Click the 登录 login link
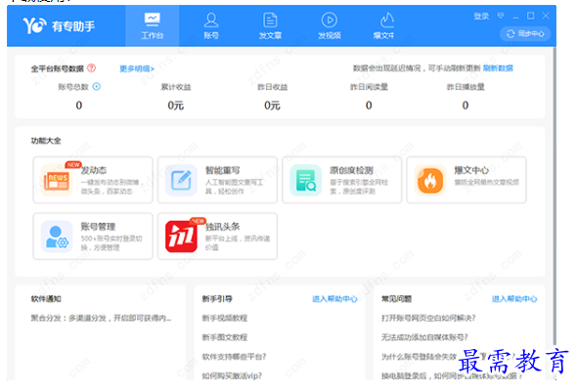The width and height of the screenshot is (577, 392). (x=481, y=17)
